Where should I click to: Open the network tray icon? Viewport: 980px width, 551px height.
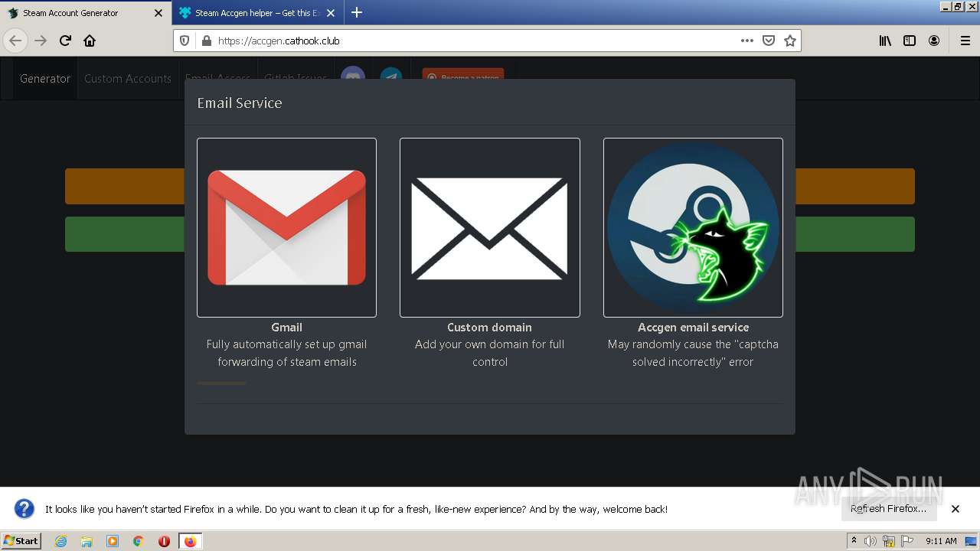[889, 541]
